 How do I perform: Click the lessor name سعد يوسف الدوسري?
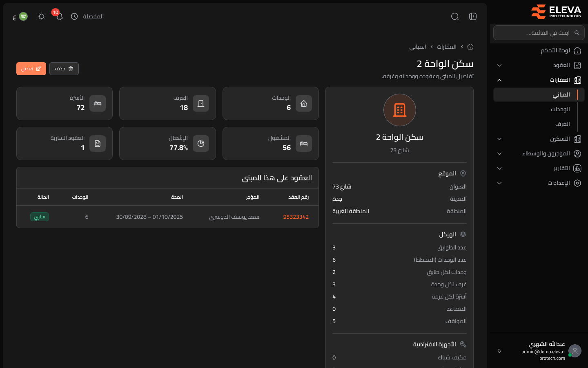[x=234, y=217]
